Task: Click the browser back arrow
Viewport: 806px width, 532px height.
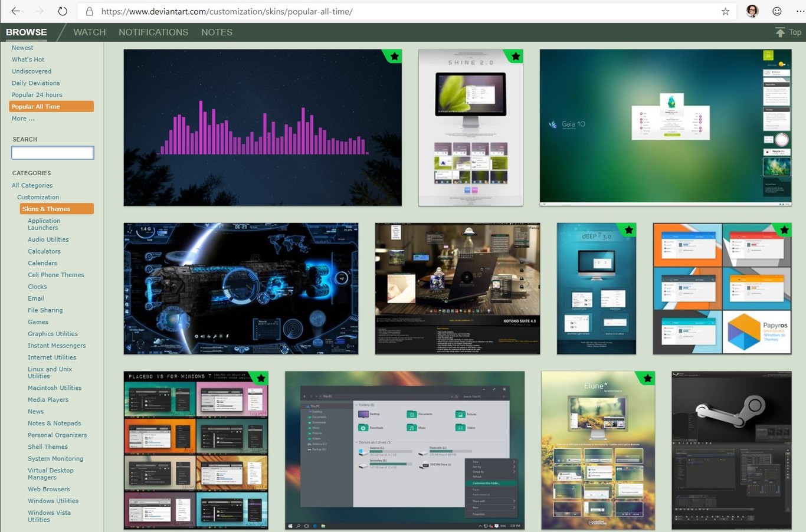Action: coord(16,11)
